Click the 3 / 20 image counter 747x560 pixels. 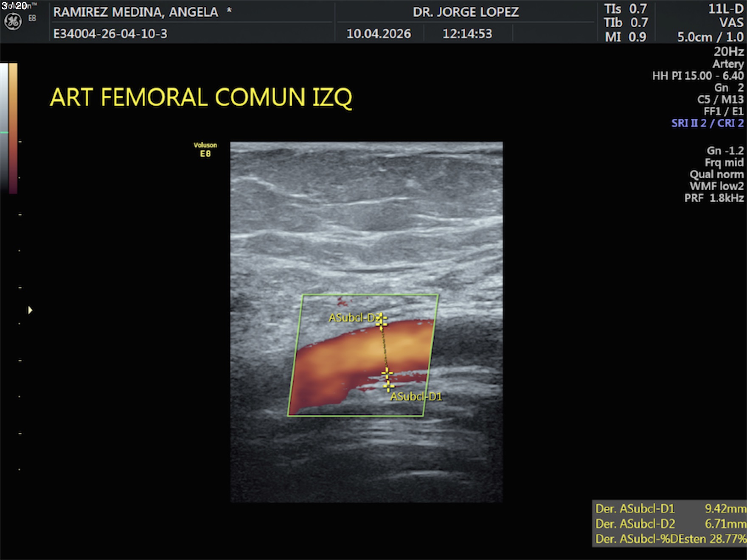[x=14, y=6]
